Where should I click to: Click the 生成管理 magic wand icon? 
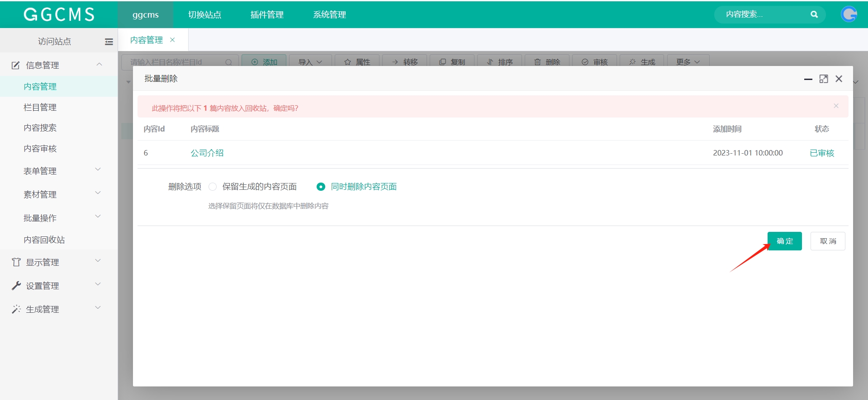coord(16,309)
